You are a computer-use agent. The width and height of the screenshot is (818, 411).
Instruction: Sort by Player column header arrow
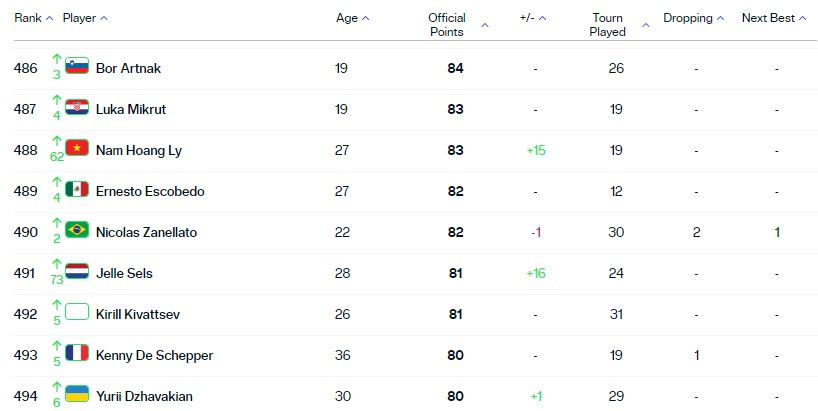[104, 18]
